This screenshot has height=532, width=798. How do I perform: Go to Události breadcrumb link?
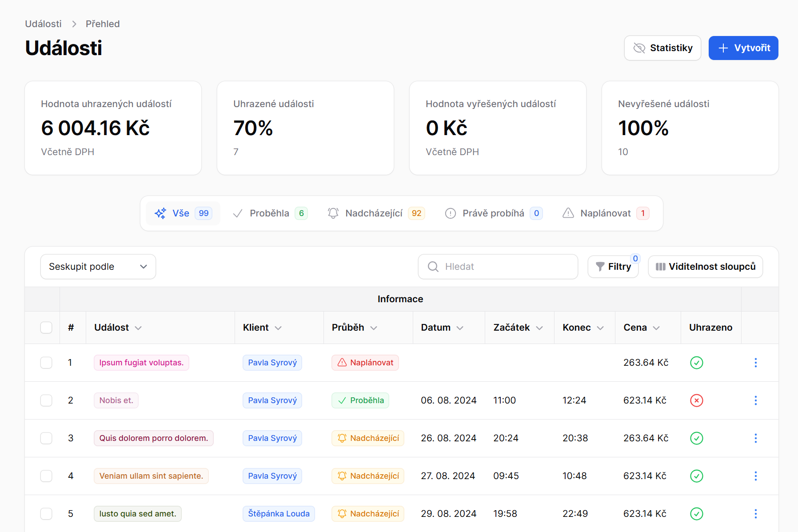(43, 24)
